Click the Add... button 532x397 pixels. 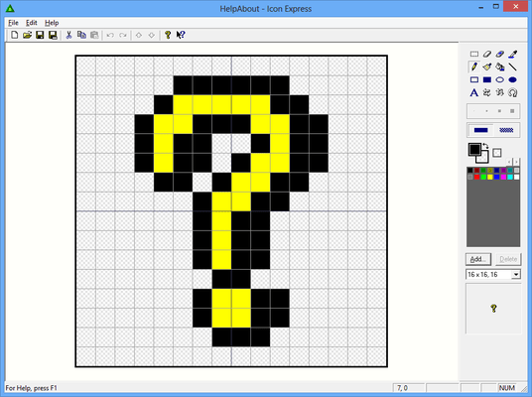(x=478, y=259)
